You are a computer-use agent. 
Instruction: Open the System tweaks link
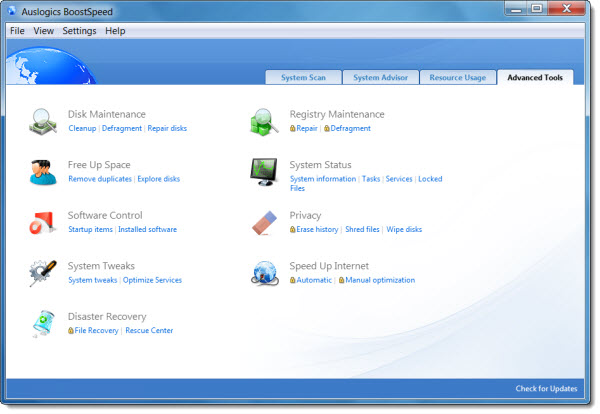[93, 280]
